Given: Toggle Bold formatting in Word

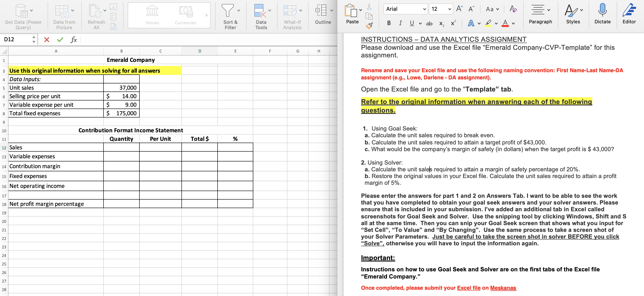Looking at the screenshot, I should coord(389,23).
